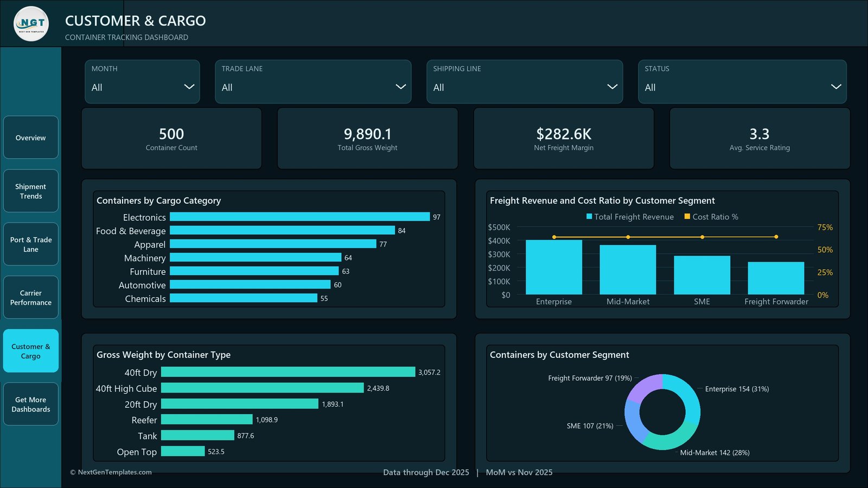Click the 'Enterprise 154 (31%)' label
The width and height of the screenshot is (868, 488).
(737, 389)
